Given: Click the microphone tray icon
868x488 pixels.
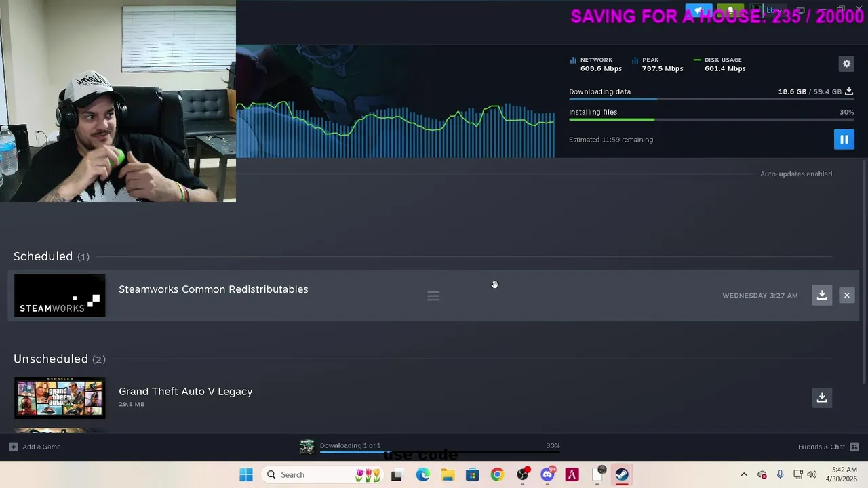Looking at the screenshot, I should [780, 475].
